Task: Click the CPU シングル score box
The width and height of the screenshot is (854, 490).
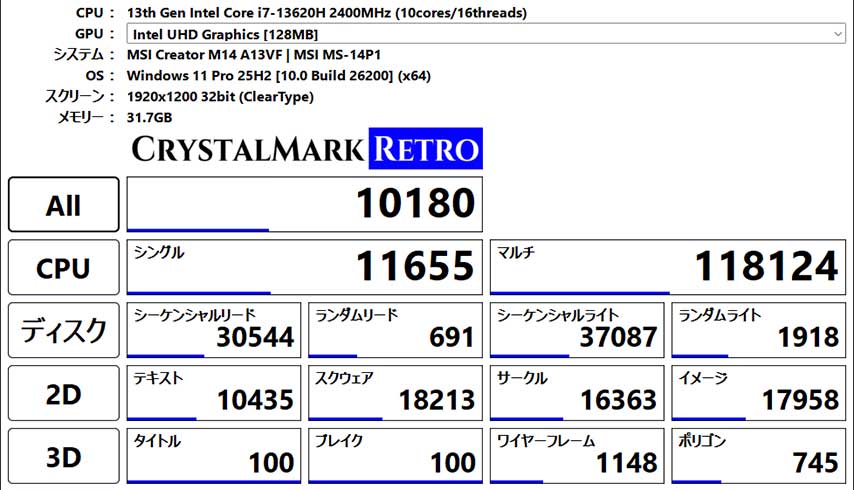Action: pyautogui.click(x=304, y=267)
